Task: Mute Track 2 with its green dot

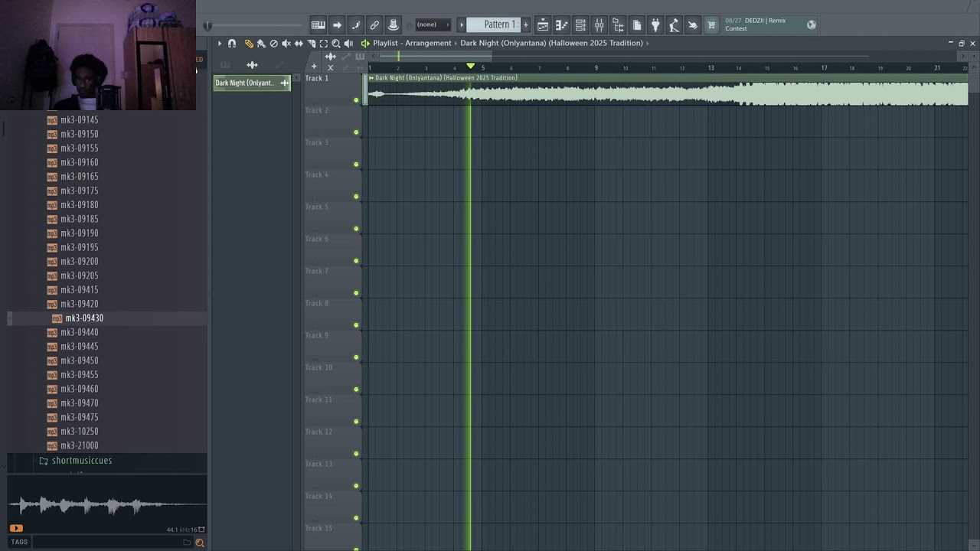Action: pos(356,132)
